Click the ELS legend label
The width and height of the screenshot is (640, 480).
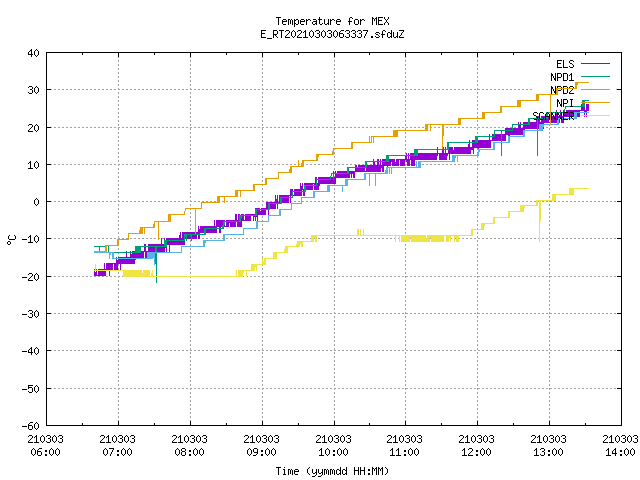565,64
